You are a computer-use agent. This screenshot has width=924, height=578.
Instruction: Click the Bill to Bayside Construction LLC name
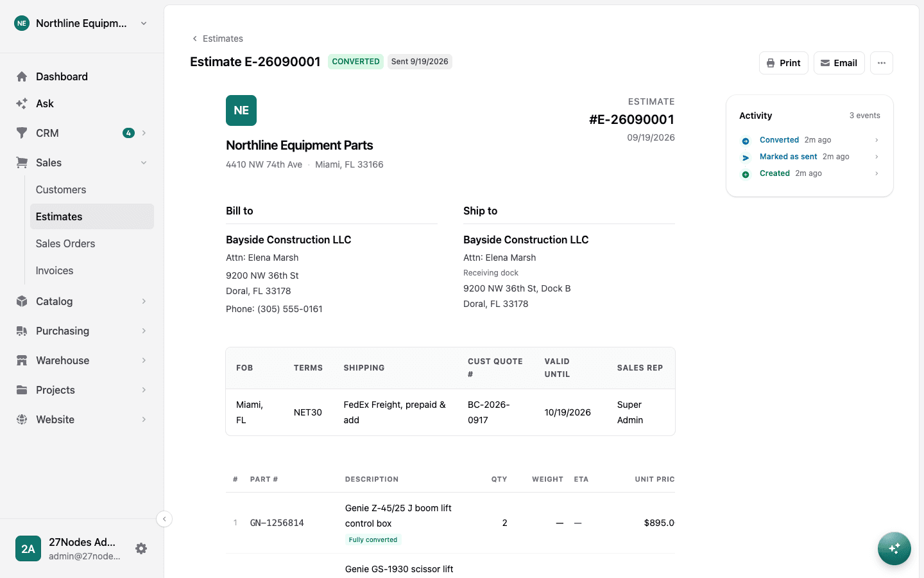[x=289, y=240]
